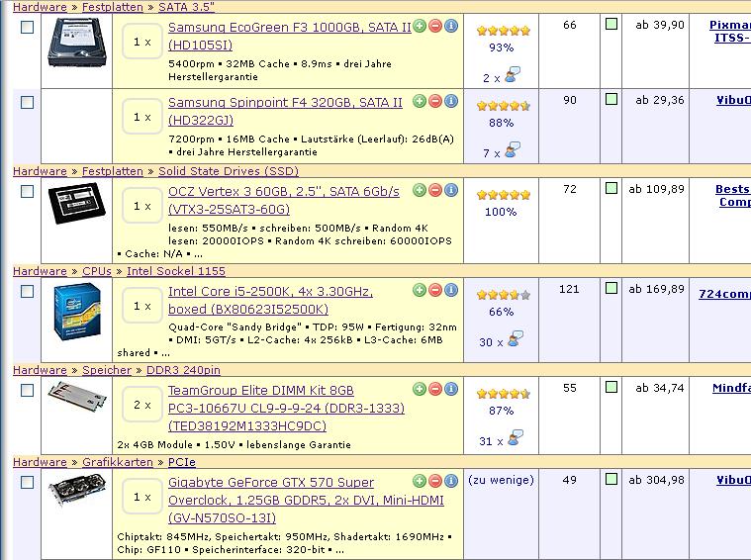The width and height of the screenshot is (751, 560).
Task: Click the Gigabyte graphics card thumbnail
Action: [76, 490]
